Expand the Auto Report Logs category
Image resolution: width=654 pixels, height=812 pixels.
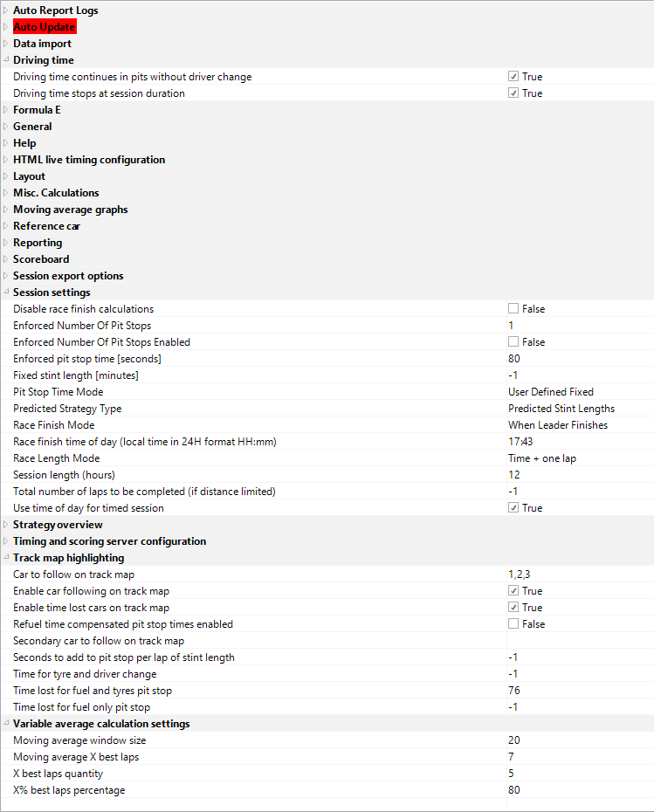tap(5, 10)
